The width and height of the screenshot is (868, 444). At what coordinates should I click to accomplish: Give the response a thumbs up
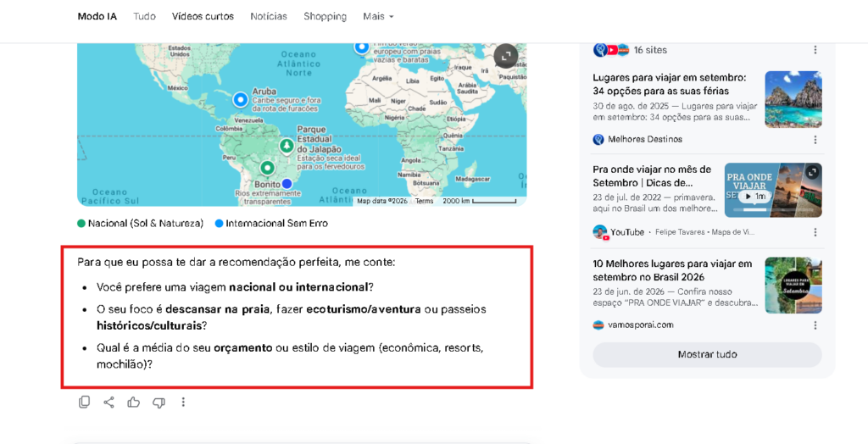click(133, 402)
